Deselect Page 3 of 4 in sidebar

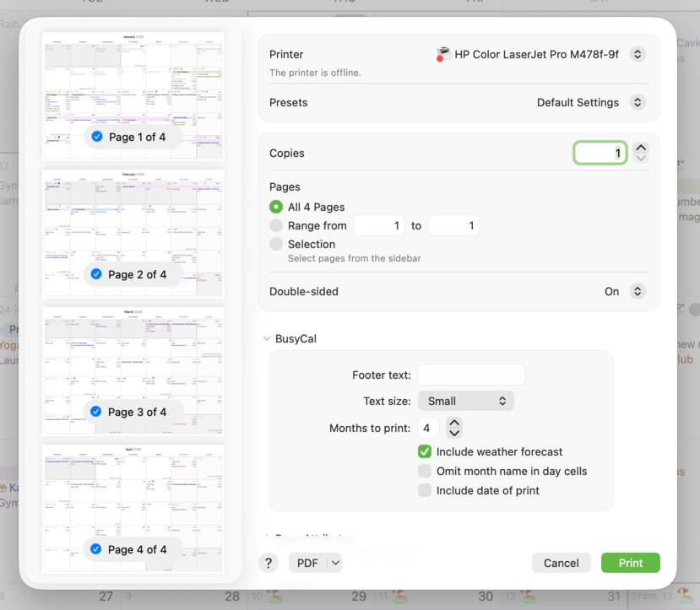pyautogui.click(x=97, y=412)
